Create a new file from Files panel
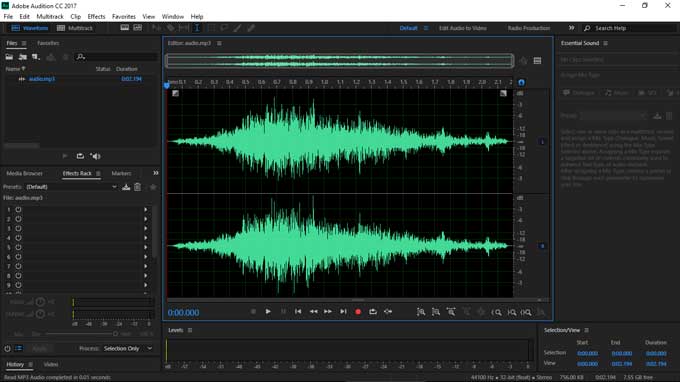This screenshot has width=680, height=382. pyautogui.click(x=36, y=57)
